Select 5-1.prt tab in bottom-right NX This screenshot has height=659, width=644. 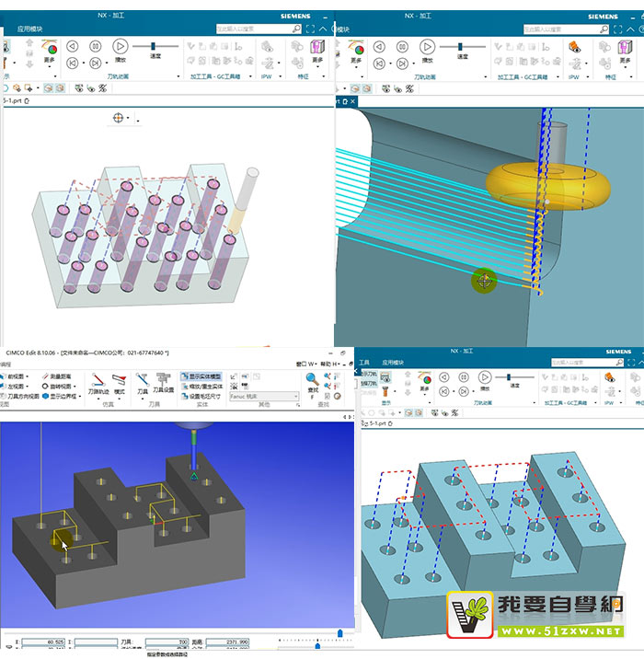click(x=377, y=423)
